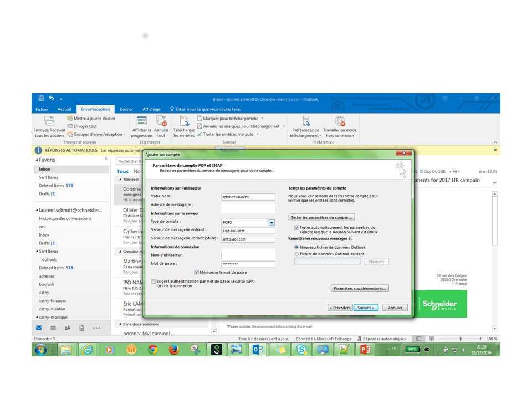Click Outlook icon in taskbar
The width and height of the screenshot is (532, 399).
click(x=258, y=350)
